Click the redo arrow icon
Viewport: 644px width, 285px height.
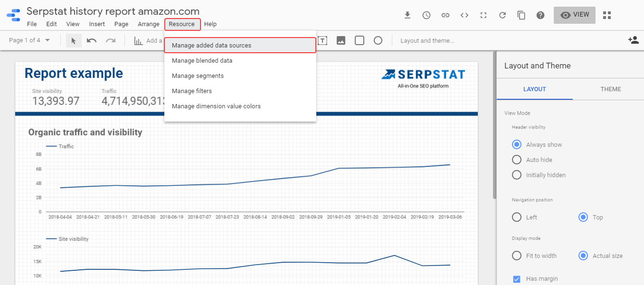111,40
